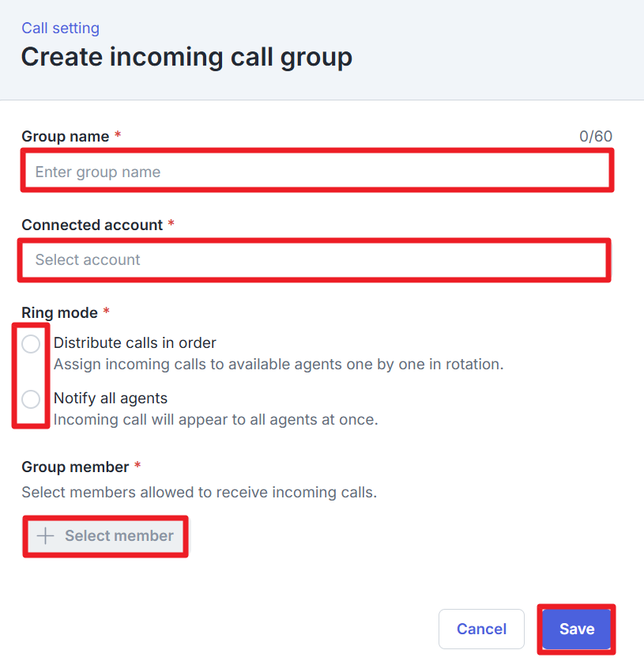Viewport: 644px width, 669px height.
Task: Click the "Notify all agents" option label
Action: coord(111,399)
